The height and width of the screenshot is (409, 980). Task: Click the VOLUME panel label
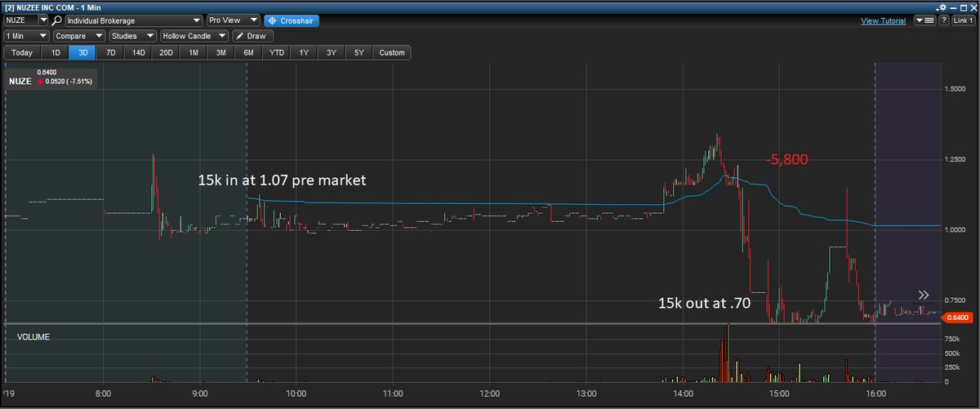(x=33, y=336)
